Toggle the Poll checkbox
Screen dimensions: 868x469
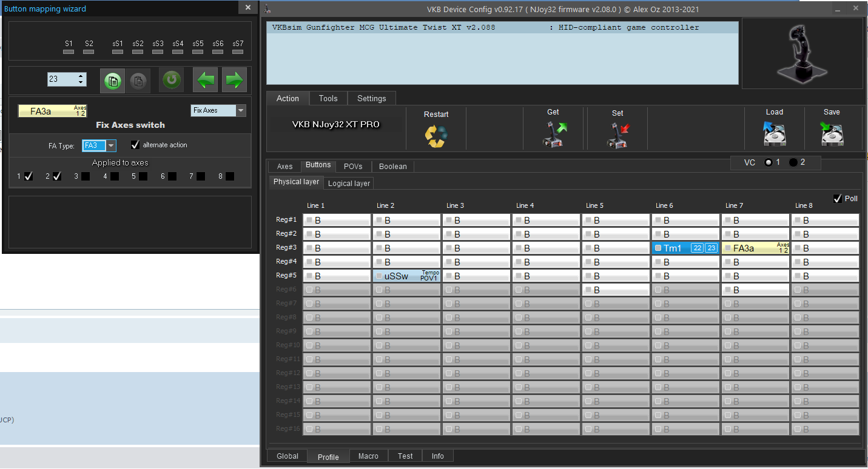click(x=838, y=198)
